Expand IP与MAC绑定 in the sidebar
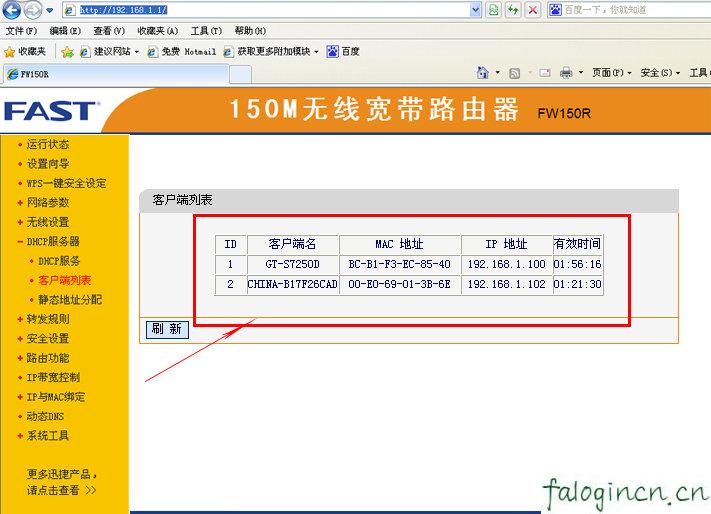The image size is (711, 514). (x=55, y=397)
